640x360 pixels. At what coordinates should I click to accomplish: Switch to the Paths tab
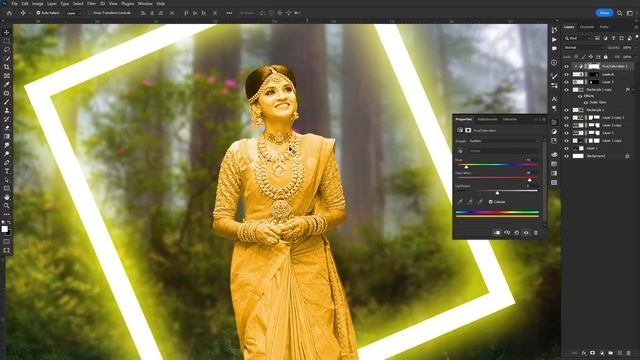[x=604, y=27]
